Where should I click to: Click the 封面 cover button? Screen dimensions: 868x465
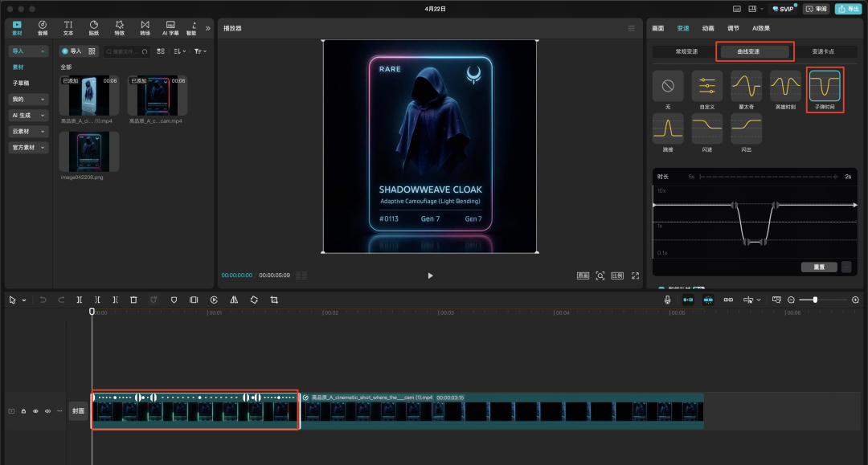(x=79, y=411)
